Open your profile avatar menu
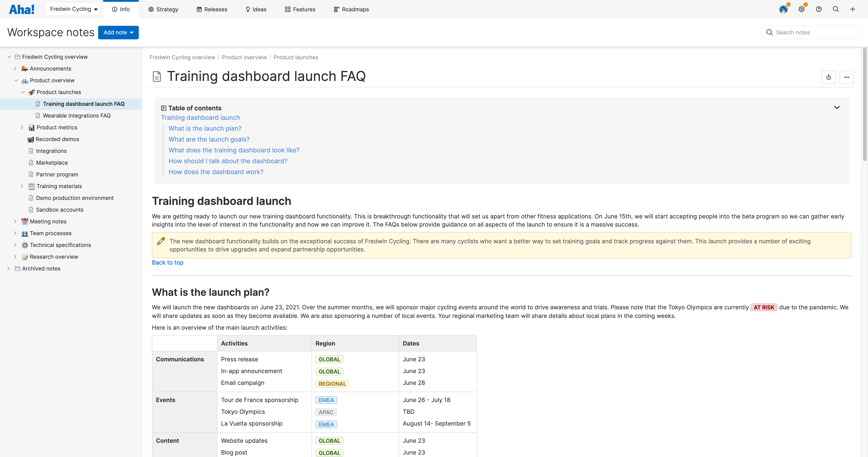 click(784, 9)
